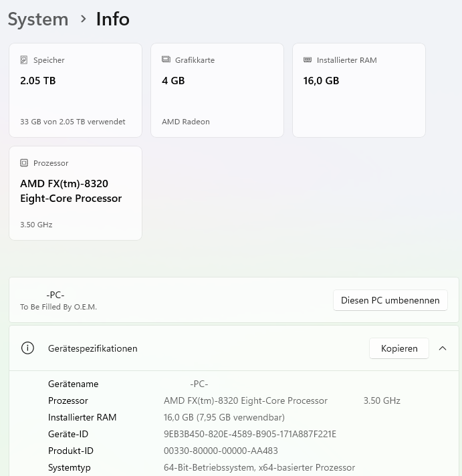Click the Produkt-ID value 00330-80000-00000-AA483
This screenshot has height=476, width=462.
pyautogui.click(x=221, y=451)
